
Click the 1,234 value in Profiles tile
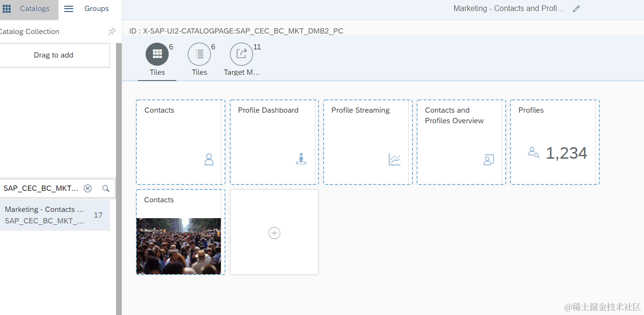click(x=566, y=153)
